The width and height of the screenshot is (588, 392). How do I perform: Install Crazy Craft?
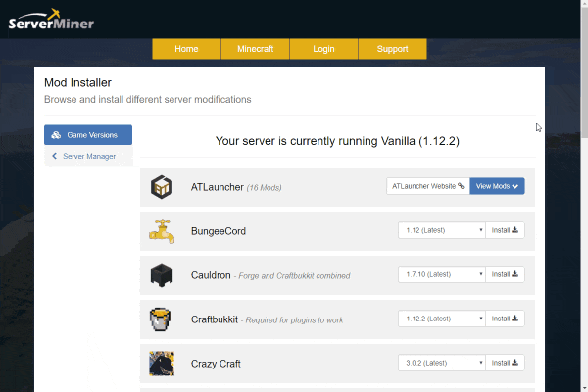pos(505,363)
